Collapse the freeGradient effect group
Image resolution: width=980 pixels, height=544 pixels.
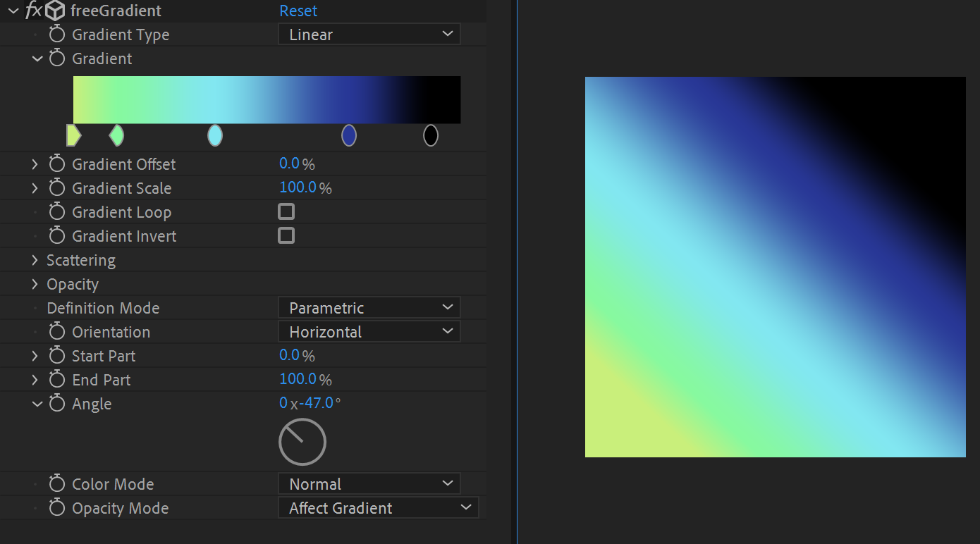[13, 11]
